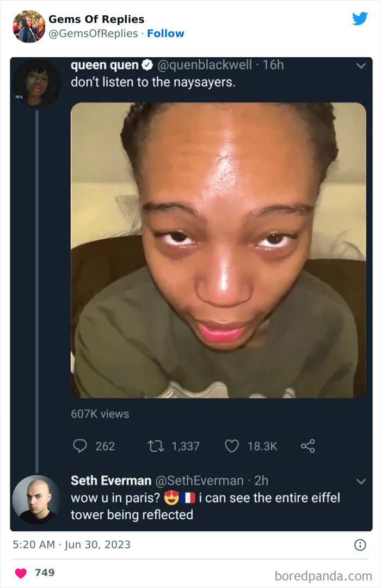Open the reply icon on queen quen's tweet
Image resolution: width=381 pixels, height=588 pixels.
(x=80, y=446)
